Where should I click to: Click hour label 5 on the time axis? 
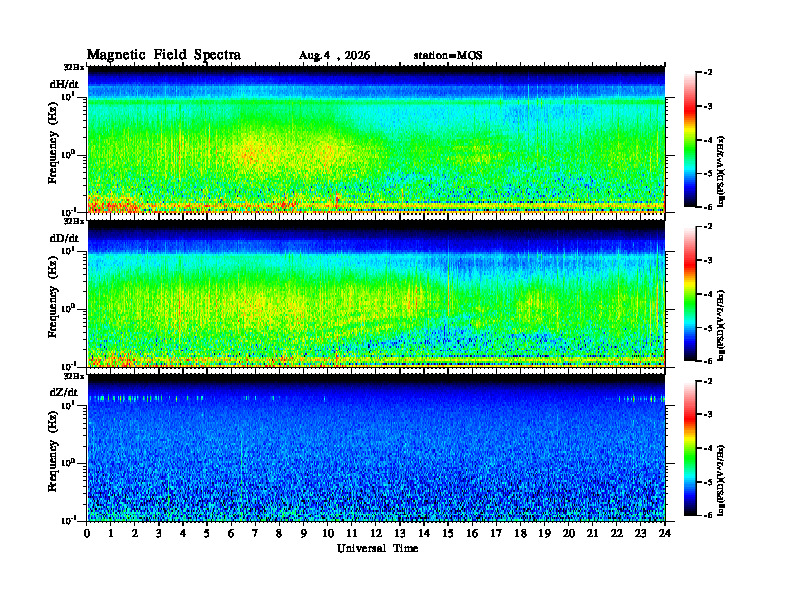(207, 533)
